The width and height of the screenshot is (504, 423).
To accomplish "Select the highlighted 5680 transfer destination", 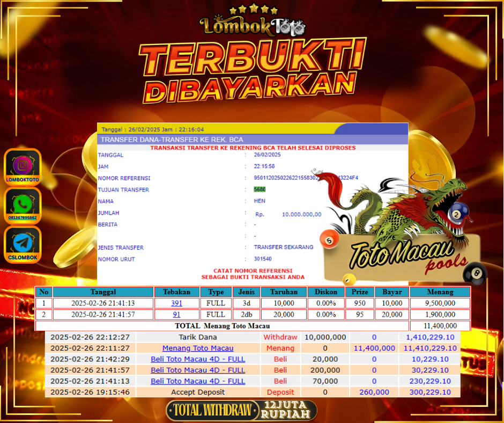I will 260,189.
